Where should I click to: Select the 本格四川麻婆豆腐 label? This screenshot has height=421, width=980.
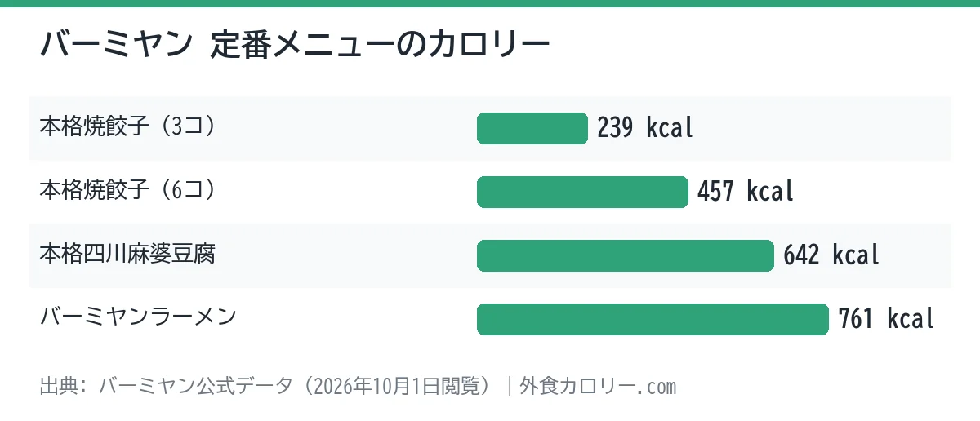[x=127, y=255]
